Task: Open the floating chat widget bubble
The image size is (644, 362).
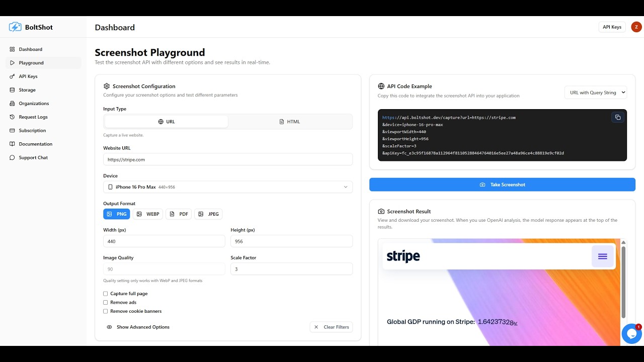Action: (x=631, y=334)
